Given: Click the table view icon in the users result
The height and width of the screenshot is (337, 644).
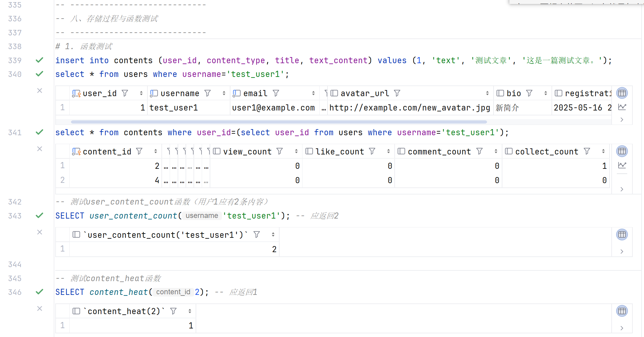Looking at the screenshot, I should [622, 93].
